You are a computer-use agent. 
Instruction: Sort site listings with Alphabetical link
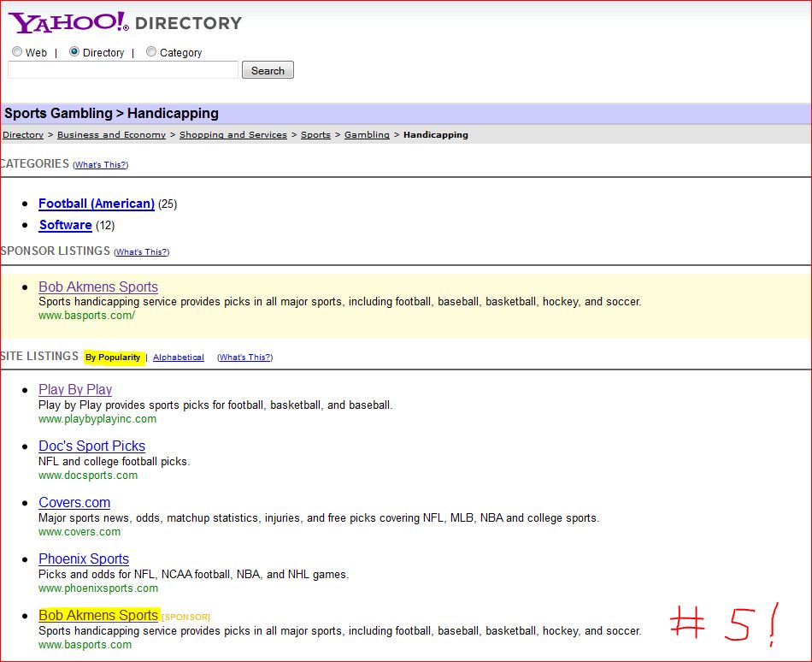[x=178, y=358]
